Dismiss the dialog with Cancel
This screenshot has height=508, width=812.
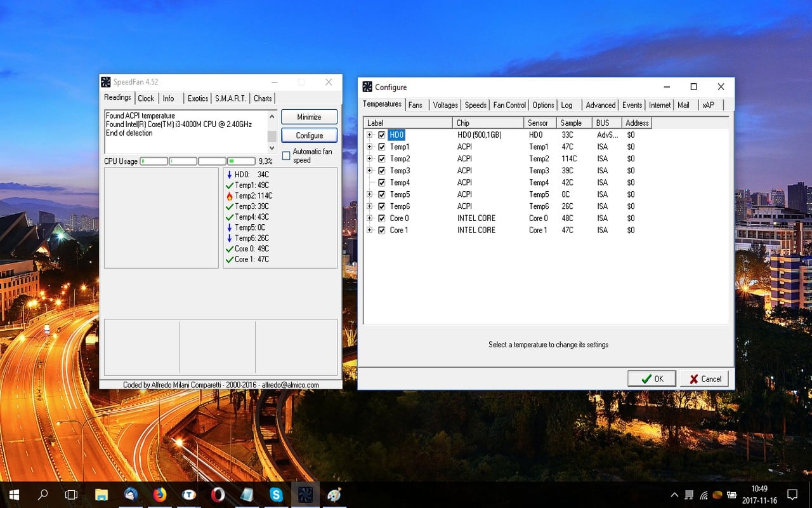704,378
